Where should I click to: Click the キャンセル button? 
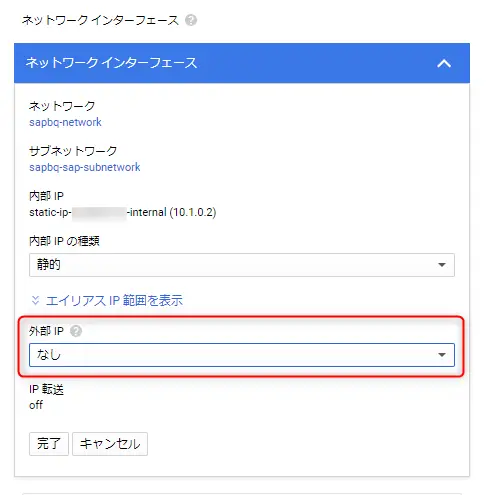110,444
